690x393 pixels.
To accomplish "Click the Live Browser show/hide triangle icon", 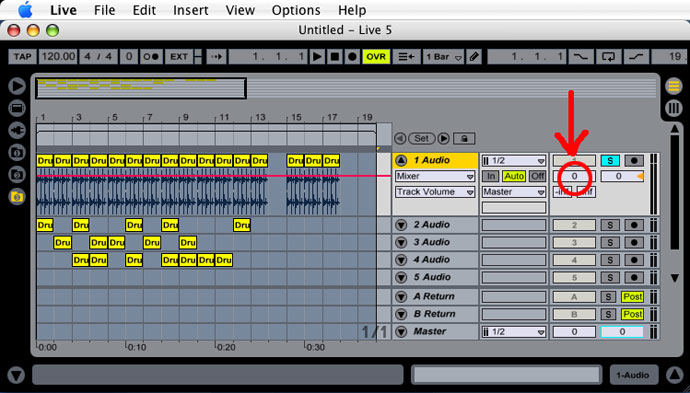I will [x=17, y=86].
